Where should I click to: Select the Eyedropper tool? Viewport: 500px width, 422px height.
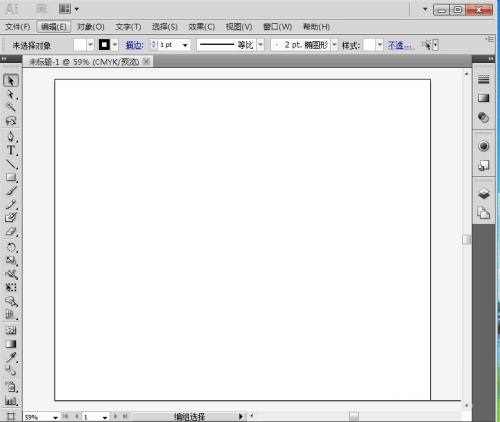pyautogui.click(x=11, y=357)
